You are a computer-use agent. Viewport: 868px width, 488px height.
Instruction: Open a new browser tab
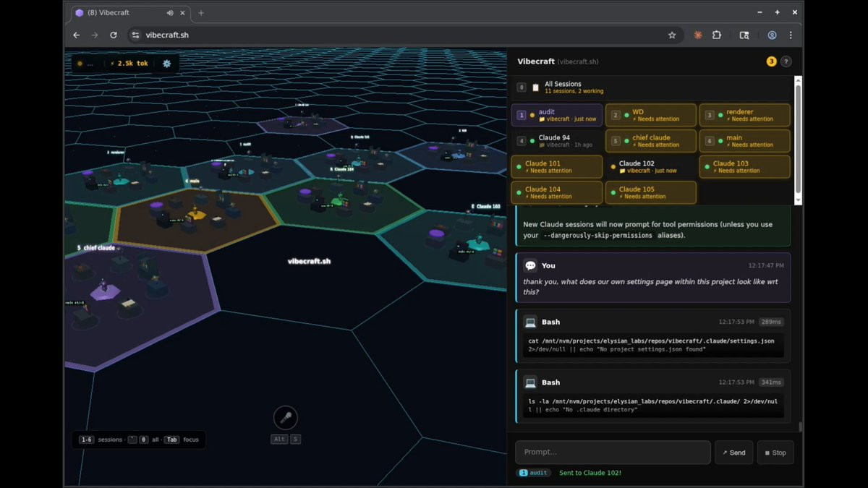pyautogui.click(x=201, y=12)
